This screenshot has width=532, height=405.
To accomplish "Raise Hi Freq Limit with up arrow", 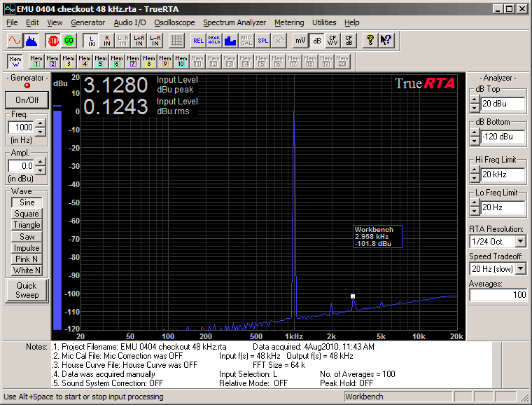I will click(x=475, y=170).
